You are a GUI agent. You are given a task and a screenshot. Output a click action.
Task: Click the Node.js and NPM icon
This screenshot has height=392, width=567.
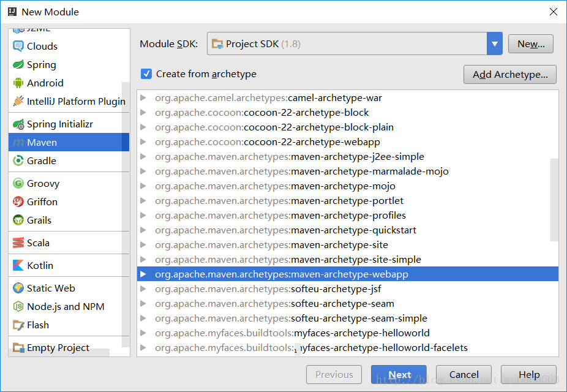point(19,306)
